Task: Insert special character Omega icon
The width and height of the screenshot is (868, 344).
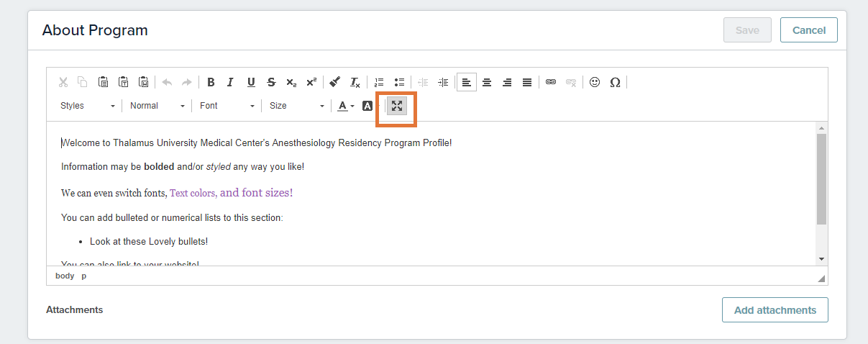Action: pyautogui.click(x=615, y=82)
